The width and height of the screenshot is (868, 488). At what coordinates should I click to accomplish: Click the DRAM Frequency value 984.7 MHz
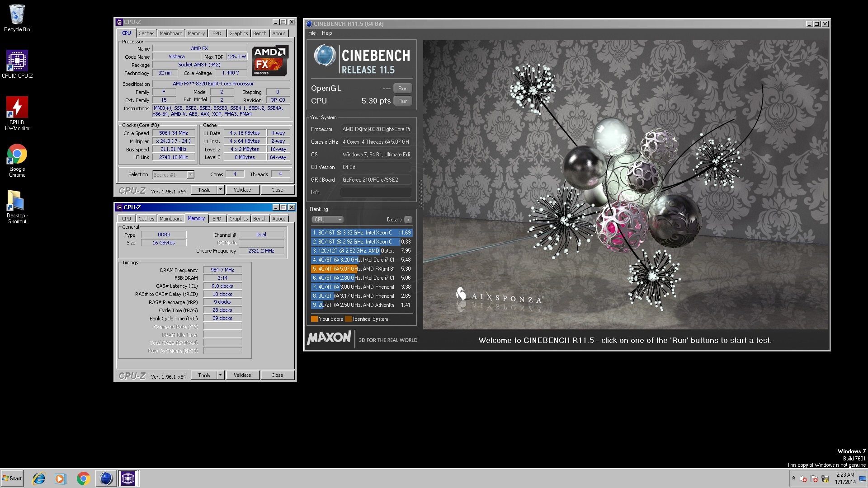pos(222,270)
